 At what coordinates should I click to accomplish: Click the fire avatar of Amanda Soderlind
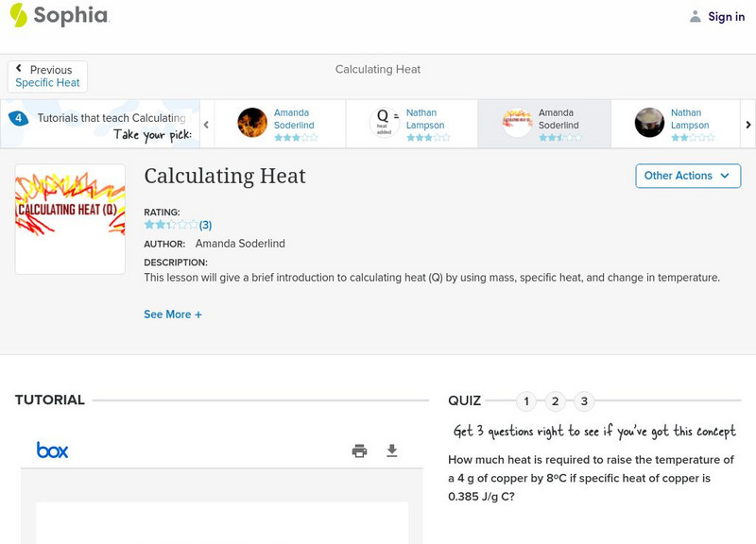coord(252,123)
